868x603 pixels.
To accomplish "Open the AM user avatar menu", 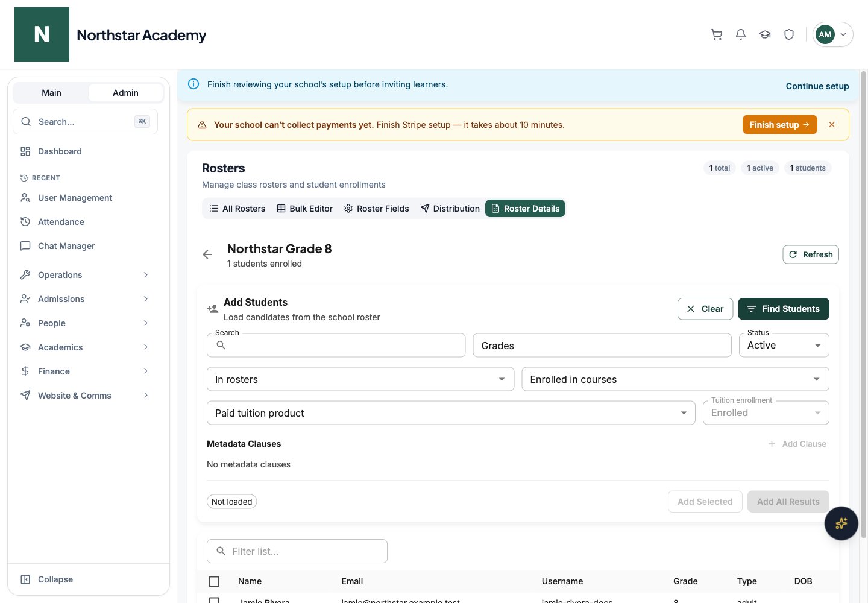I will [833, 34].
